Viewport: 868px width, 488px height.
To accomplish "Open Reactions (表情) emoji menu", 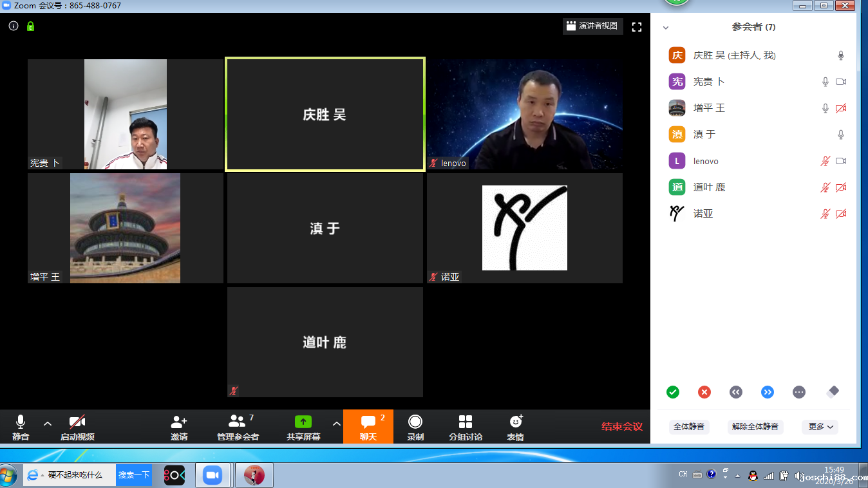I will pos(515,422).
